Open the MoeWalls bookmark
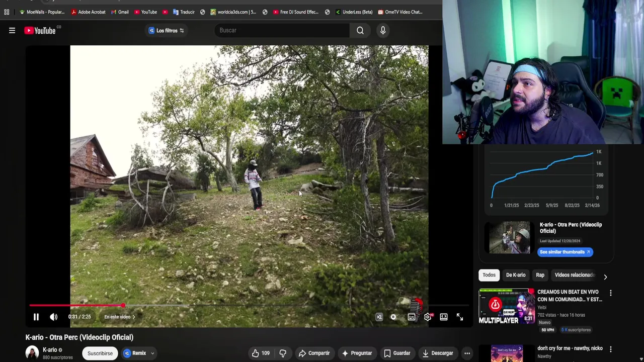 (42, 12)
